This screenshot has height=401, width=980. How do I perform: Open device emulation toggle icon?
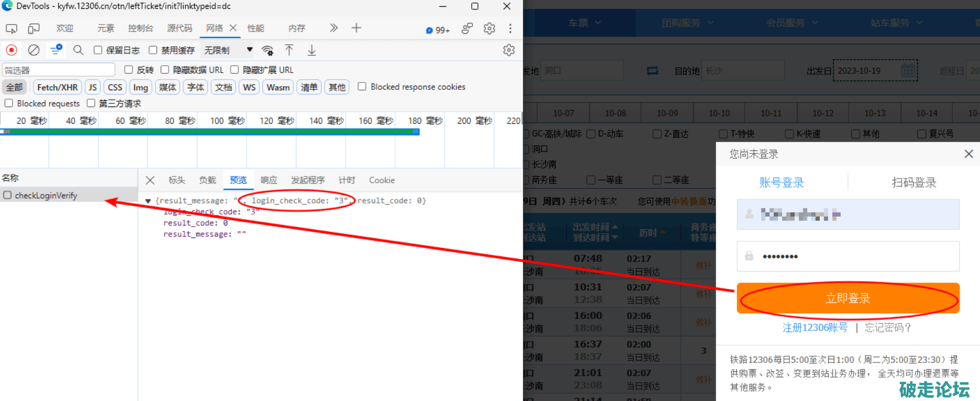point(34,28)
